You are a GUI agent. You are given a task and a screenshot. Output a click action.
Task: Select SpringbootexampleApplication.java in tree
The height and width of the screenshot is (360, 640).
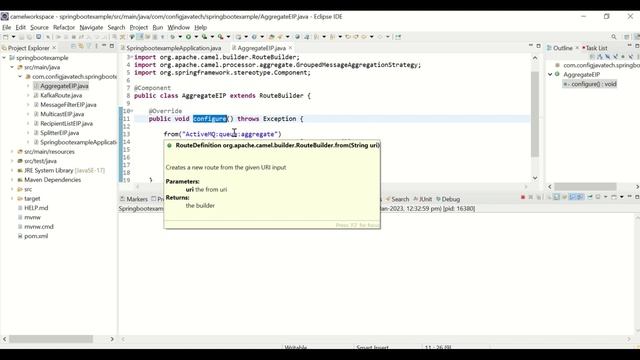78,142
